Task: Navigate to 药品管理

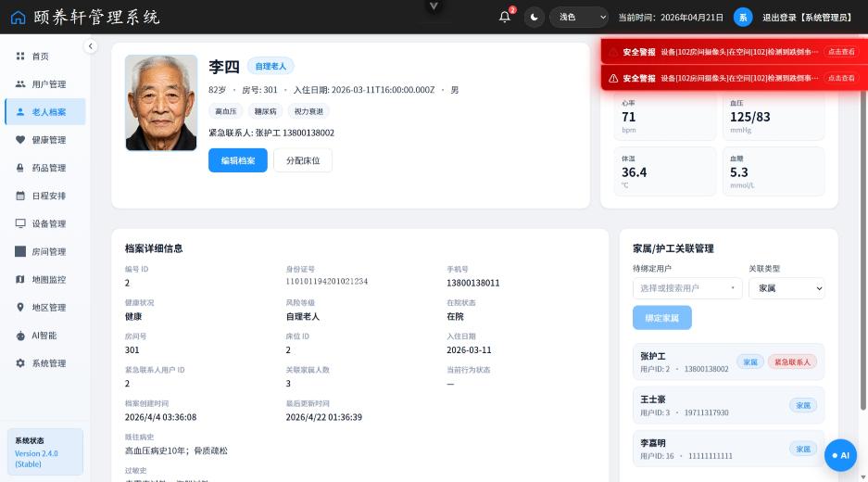Action: click(x=45, y=168)
